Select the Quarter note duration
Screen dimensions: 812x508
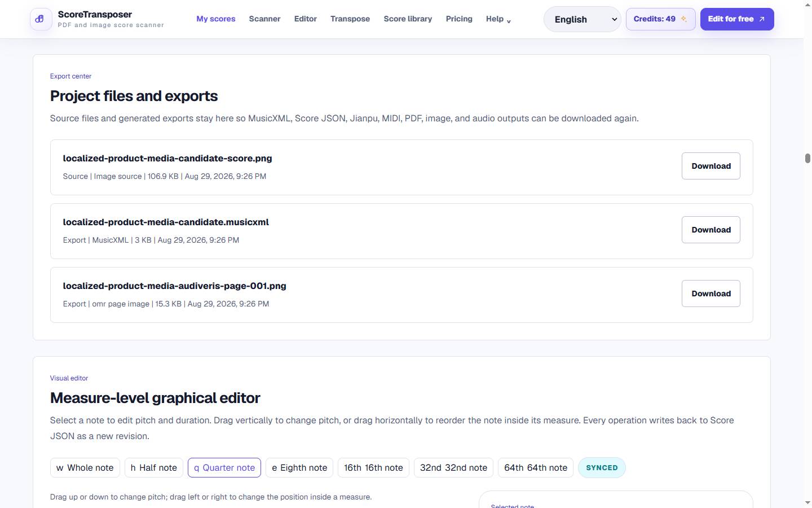click(x=224, y=467)
